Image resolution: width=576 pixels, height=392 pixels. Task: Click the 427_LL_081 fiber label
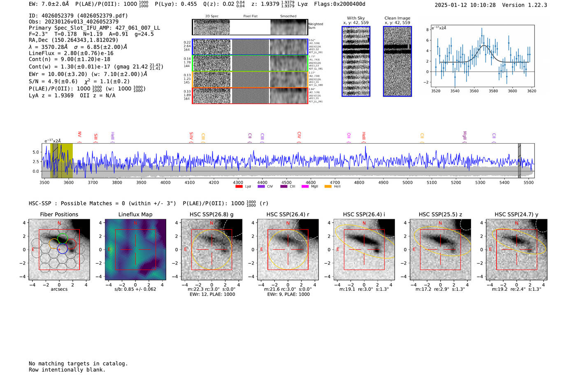(316, 69)
